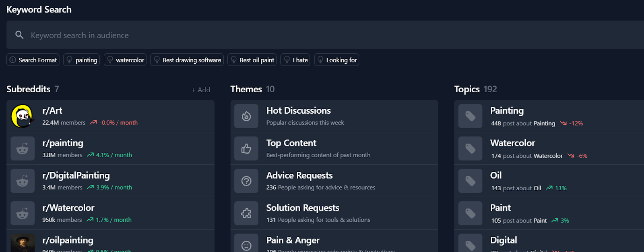644x252 pixels.
Task: Click lightbulb icon on Looking for chip
Action: pyautogui.click(x=321, y=60)
